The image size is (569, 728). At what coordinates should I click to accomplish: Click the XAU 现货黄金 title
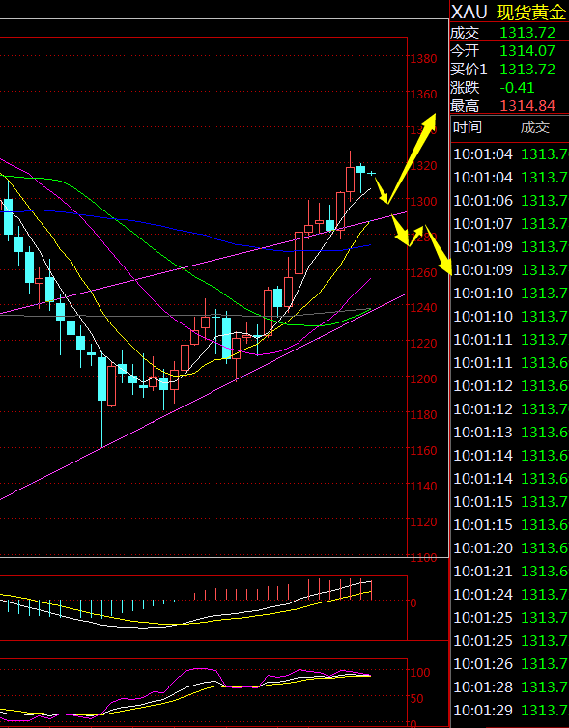click(509, 13)
